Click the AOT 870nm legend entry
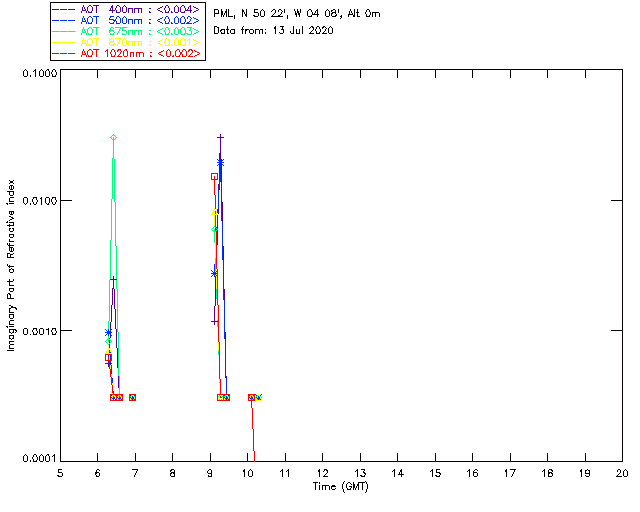This screenshot has height=512, width=640. (127, 42)
